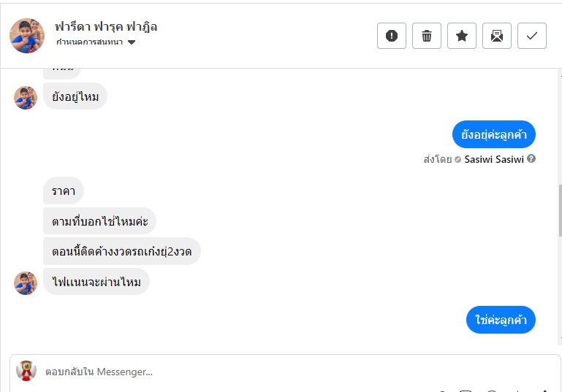Image resolution: width=562 pixels, height=392 pixels.
Task: Click the page avatar icon in reply box
Action: coord(26,371)
